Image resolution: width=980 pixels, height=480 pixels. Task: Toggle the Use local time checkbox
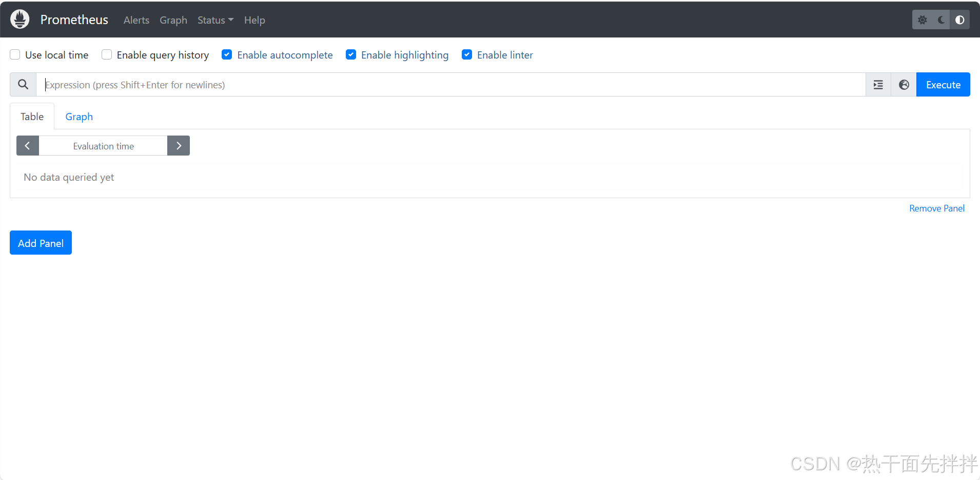(15, 54)
